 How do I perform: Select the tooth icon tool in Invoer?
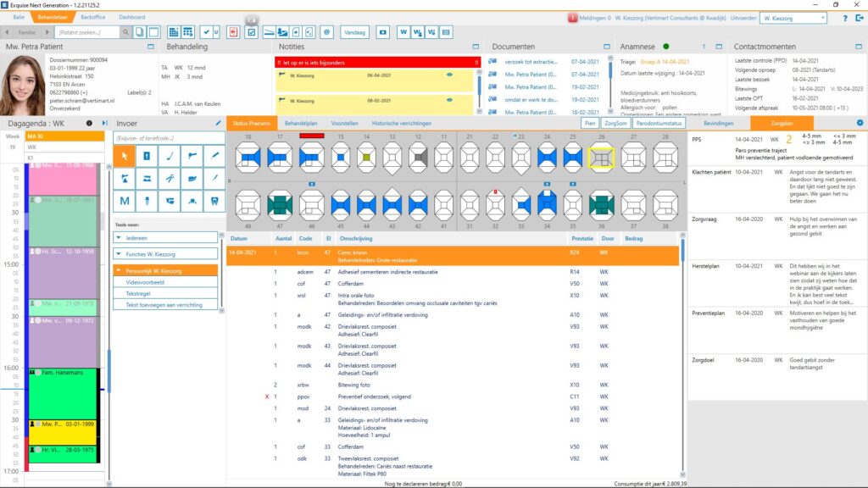coord(214,201)
